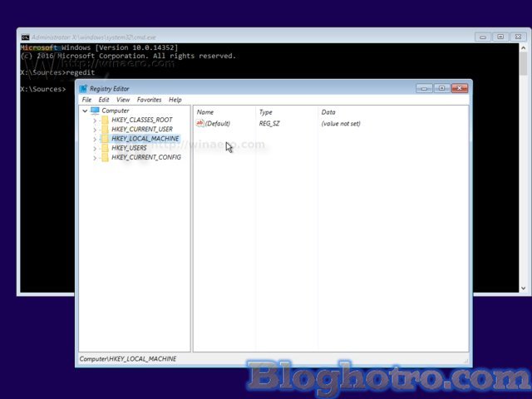Click the cmd.exe icon in title bar

click(25, 37)
